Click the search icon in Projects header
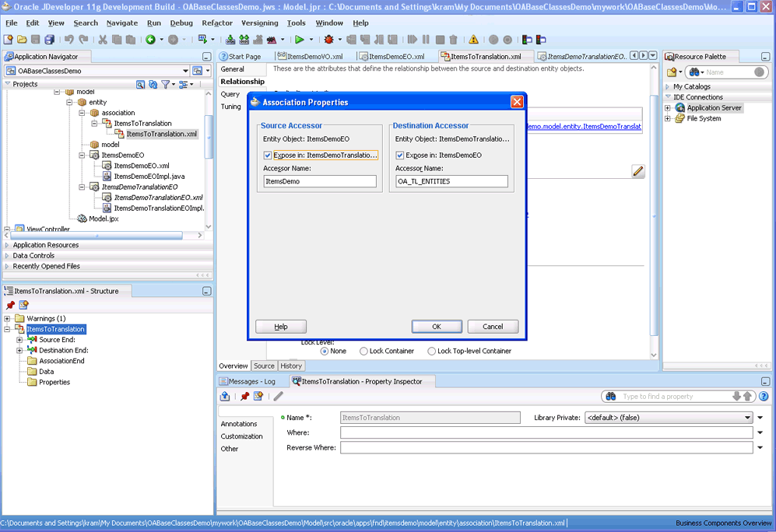The width and height of the screenshot is (776, 532). (x=141, y=85)
